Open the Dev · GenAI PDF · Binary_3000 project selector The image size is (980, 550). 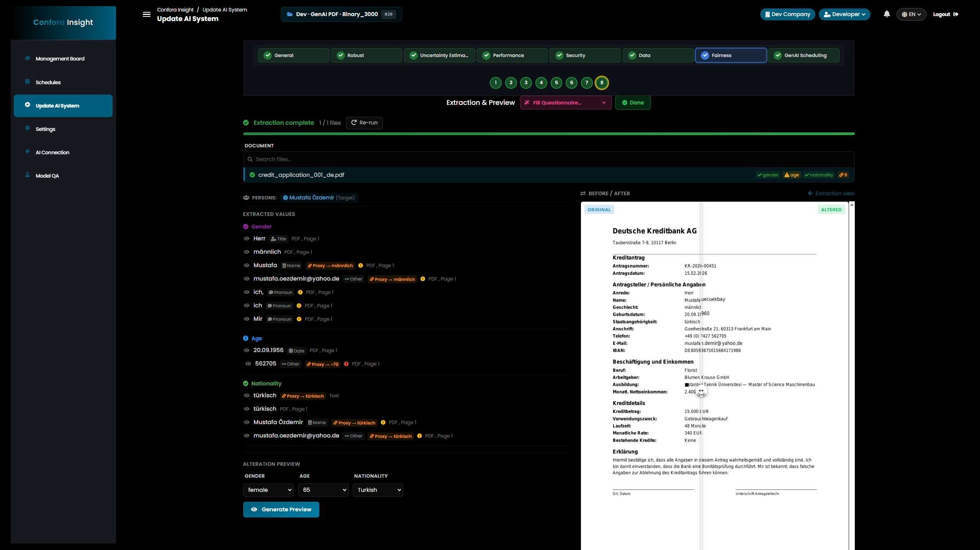point(341,14)
